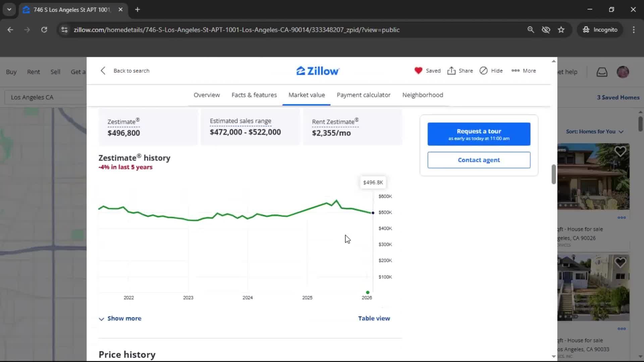Click the Hide listing icon
This screenshot has width=644, height=362.
(483, 71)
